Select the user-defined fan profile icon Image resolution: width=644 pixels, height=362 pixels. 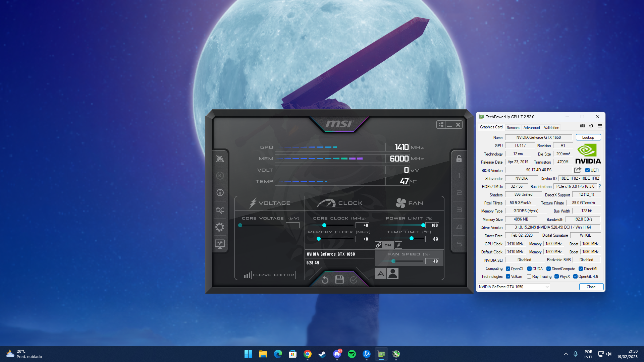coord(393,274)
